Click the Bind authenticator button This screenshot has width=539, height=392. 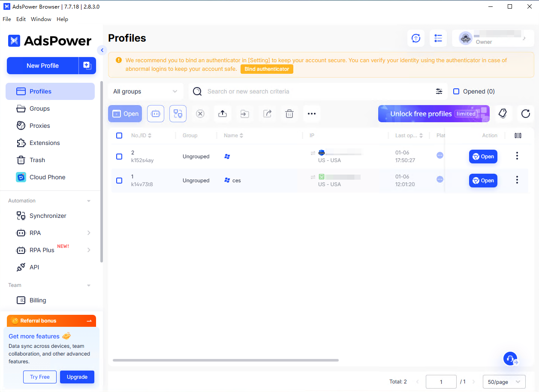(x=267, y=69)
